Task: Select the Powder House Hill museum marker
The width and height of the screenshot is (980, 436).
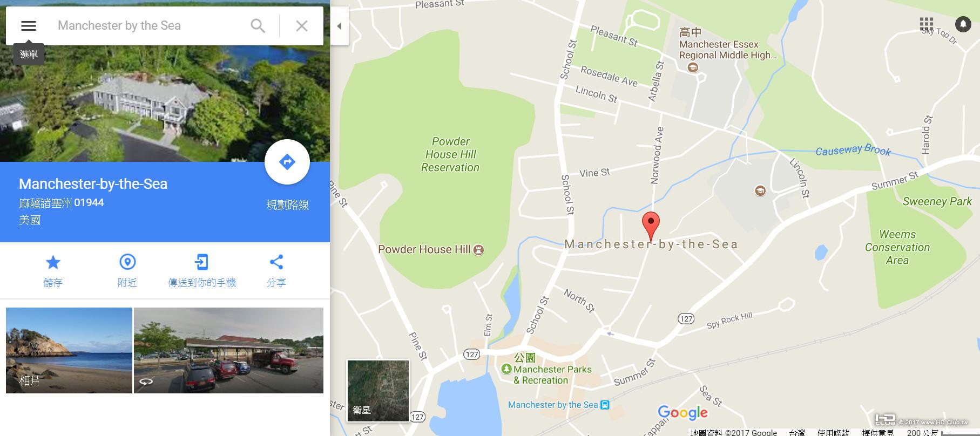Action: tap(478, 250)
